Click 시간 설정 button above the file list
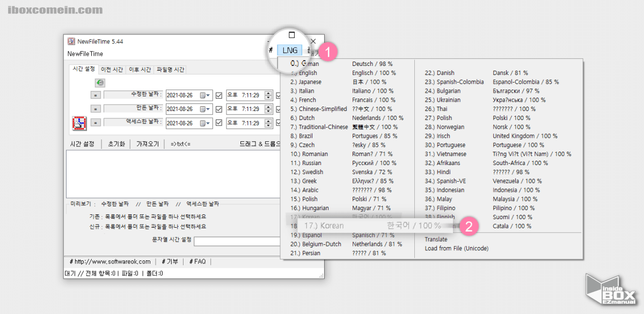This screenshot has width=644, height=314. click(82, 144)
